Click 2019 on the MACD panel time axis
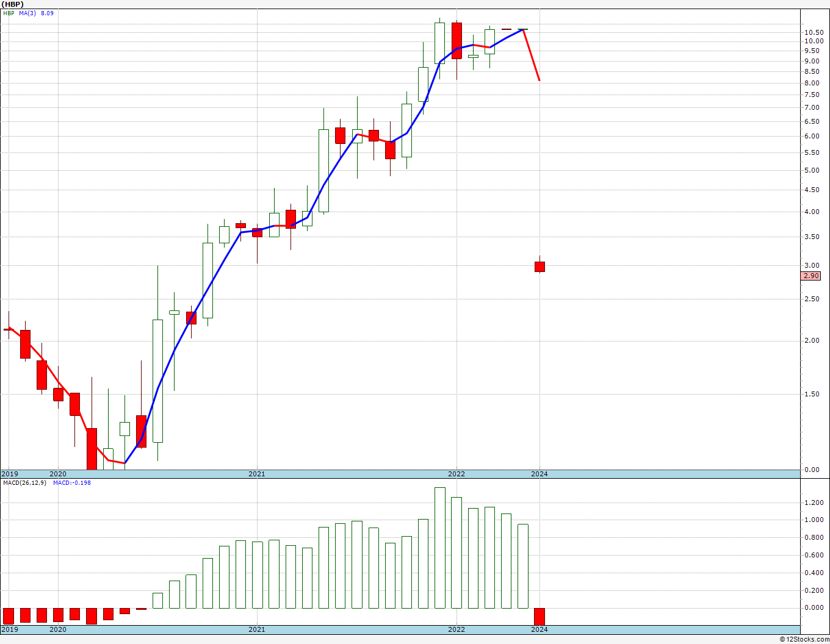This screenshot has width=830, height=644. coord(10,629)
